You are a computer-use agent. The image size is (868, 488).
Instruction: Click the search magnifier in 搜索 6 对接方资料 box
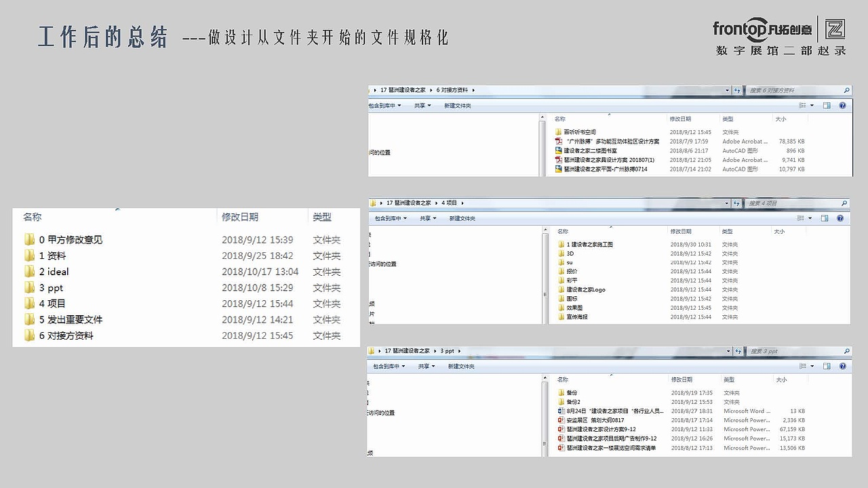(846, 89)
